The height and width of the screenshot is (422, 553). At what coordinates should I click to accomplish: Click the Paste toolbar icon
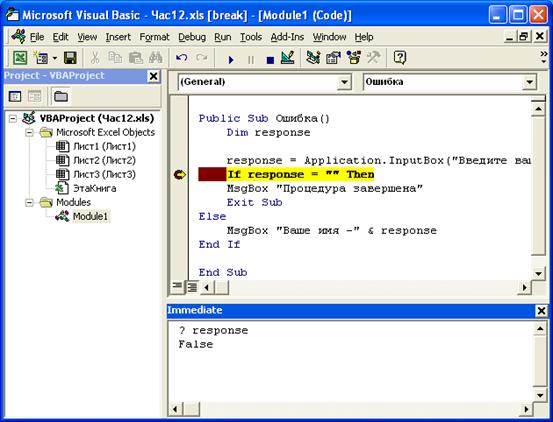pos(135,58)
